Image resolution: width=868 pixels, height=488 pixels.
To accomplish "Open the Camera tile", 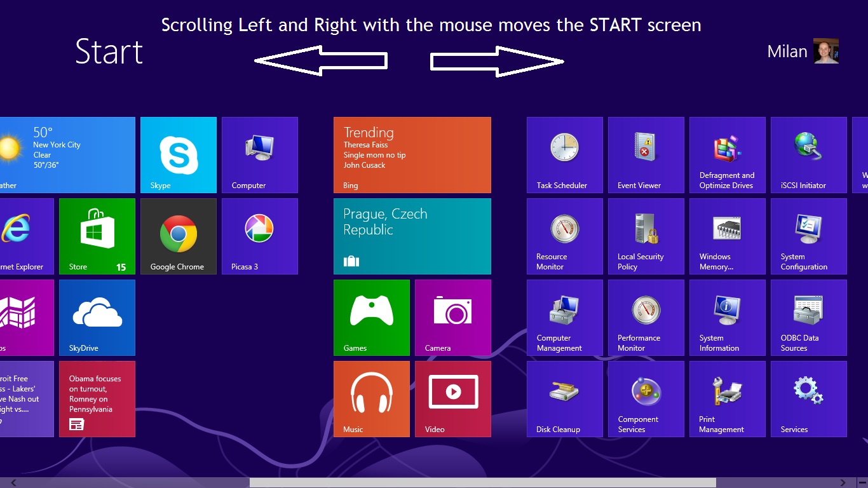I will 453,318.
